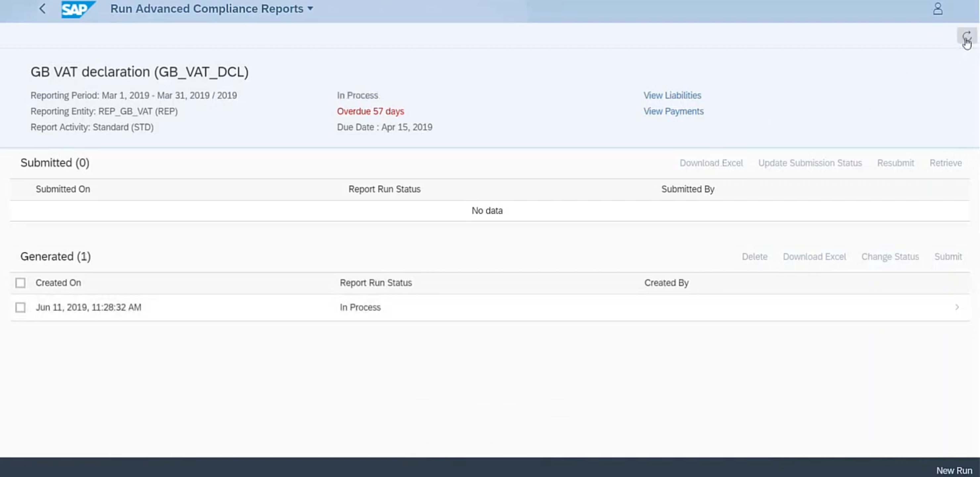This screenshot has width=980, height=477.
Task: Expand Run Advanced Compliance Reports title dropdown
Action: [x=310, y=9]
